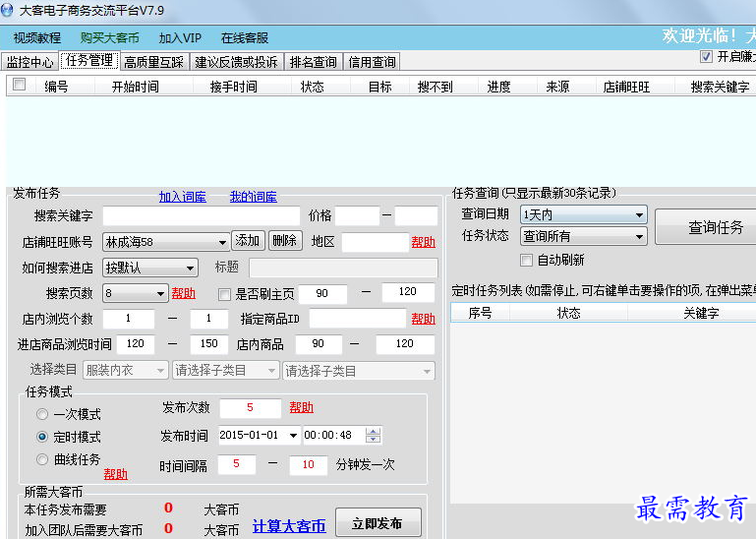Click the 计算大客币 link
The width and height of the screenshot is (756, 539).
(x=288, y=526)
